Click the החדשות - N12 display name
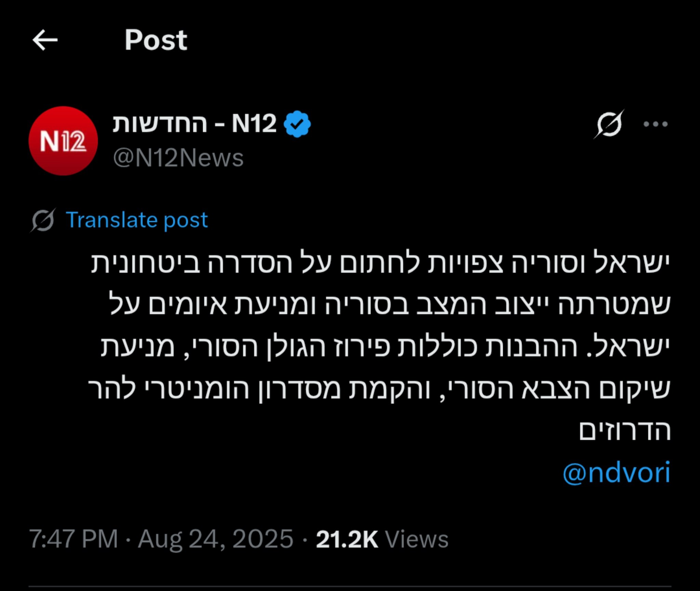The height and width of the screenshot is (591, 700). point(194,124)
